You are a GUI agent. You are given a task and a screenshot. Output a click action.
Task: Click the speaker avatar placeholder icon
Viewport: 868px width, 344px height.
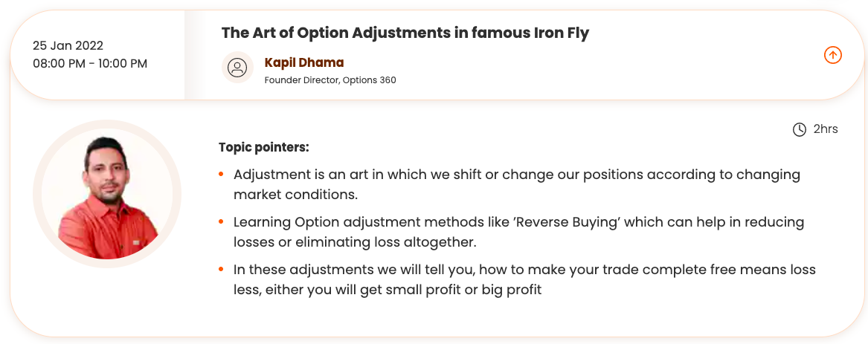(237, 68)
